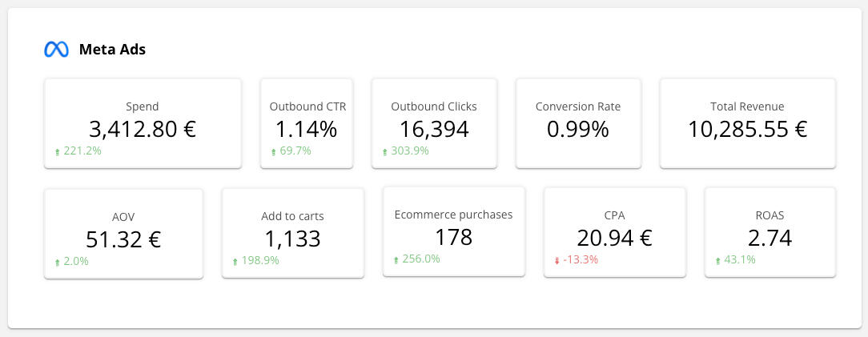
Task: Click the Outbound CTR value 1.14%
Action: point(307,128)
